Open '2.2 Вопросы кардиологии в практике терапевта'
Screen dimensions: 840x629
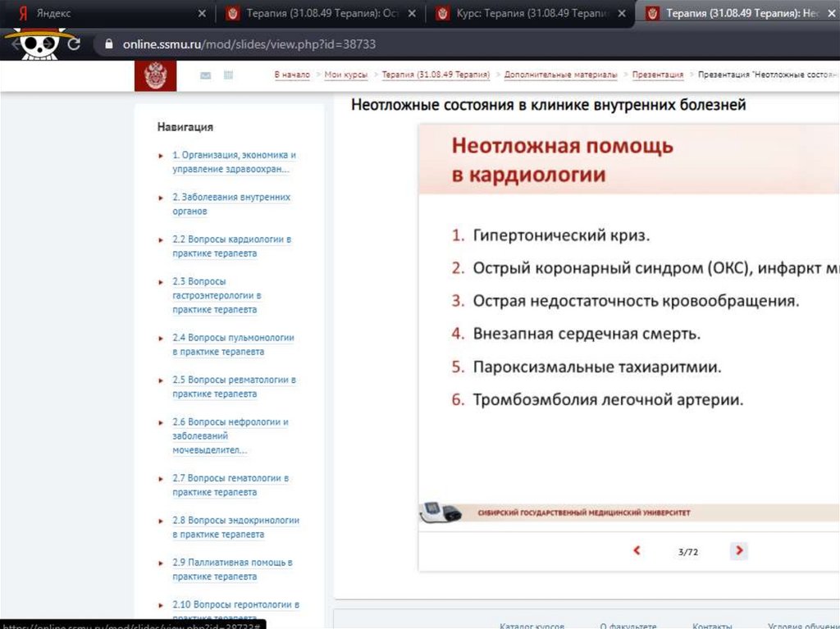pos(232,246)
